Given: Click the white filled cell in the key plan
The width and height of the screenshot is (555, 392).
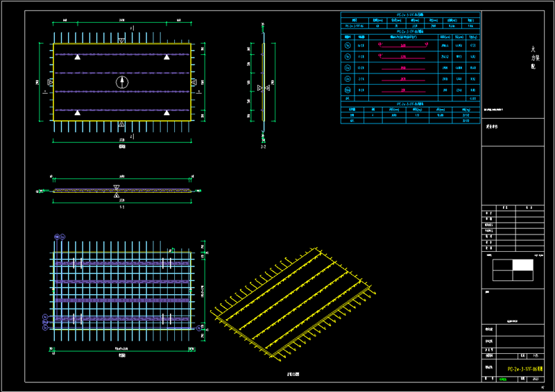Looking at the screenshot, I should tap(523, 265).
